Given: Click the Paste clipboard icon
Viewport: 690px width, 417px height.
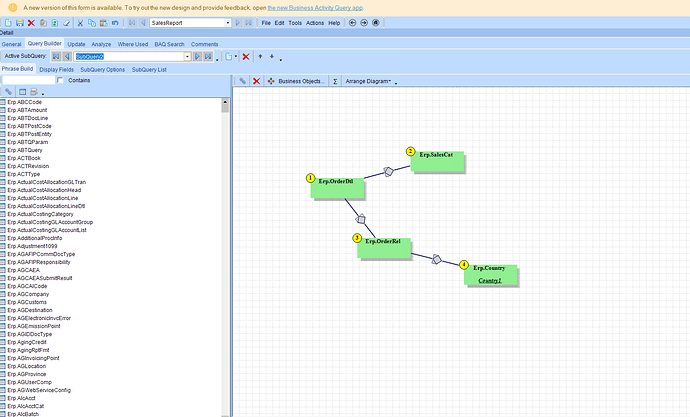Looking at the screenshot, I should click(103, 23).
